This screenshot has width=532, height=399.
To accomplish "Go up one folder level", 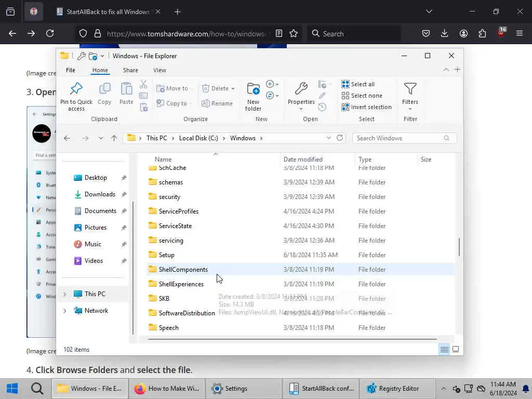I will pos(114,138).
